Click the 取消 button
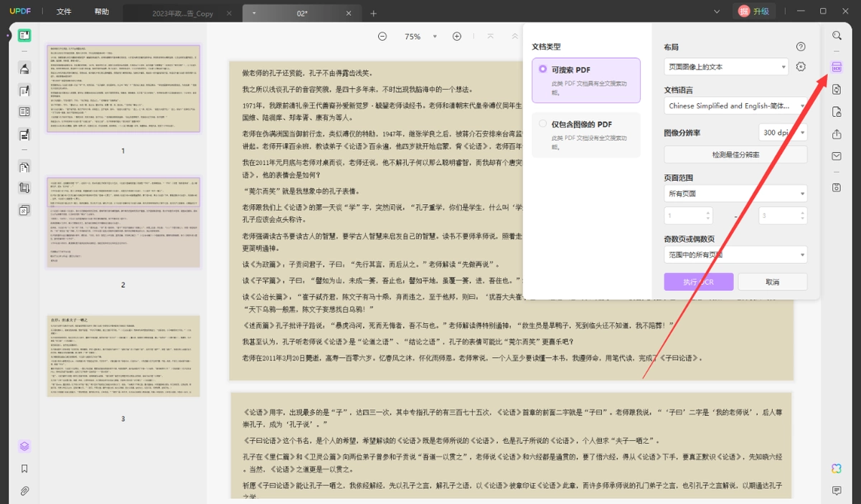 click(x=773, y=282)
